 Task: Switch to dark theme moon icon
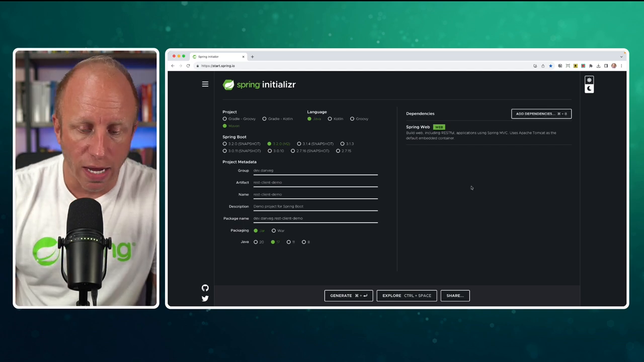tap(589, 88)
